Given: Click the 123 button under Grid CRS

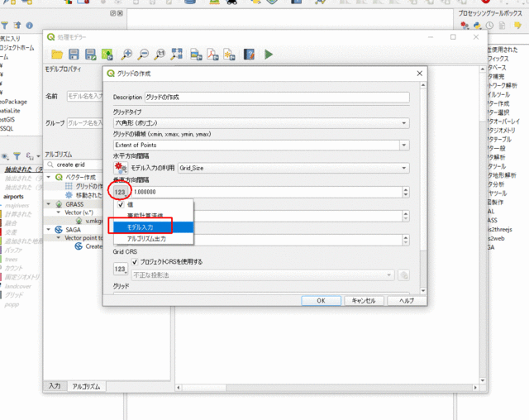Looking at the screenshot, I should click(121, 269).
